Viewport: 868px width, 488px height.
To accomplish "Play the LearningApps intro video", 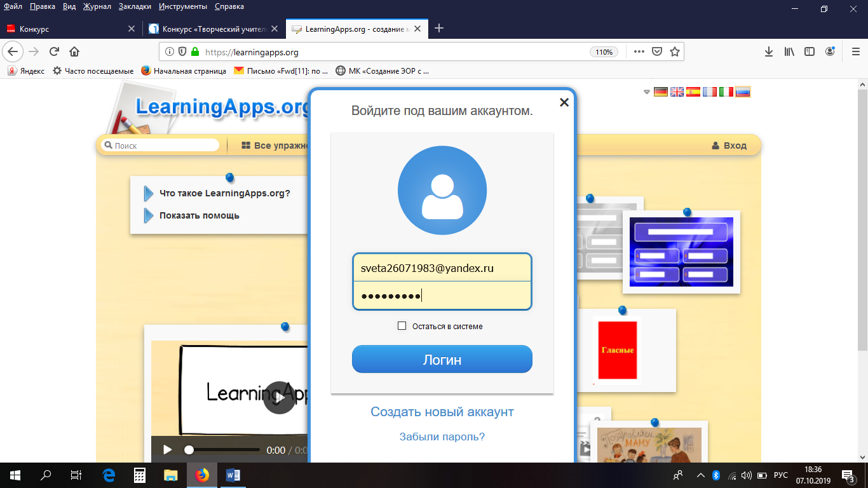I will tap(279, 397).
